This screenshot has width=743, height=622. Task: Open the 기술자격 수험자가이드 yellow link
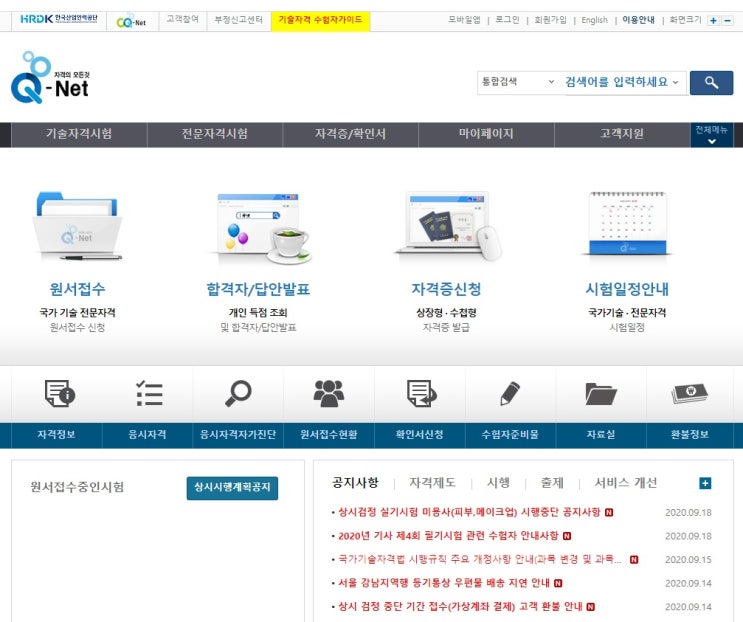coord(320,20)
